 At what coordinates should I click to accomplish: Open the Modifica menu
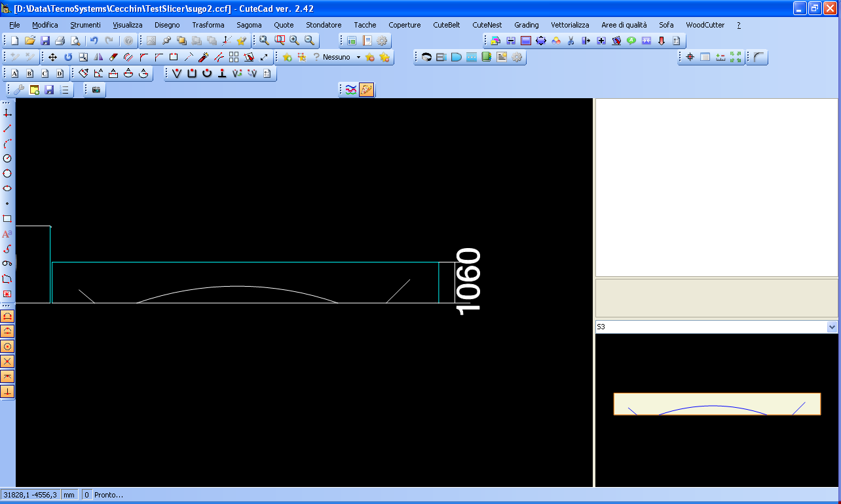tap(45, 25)
